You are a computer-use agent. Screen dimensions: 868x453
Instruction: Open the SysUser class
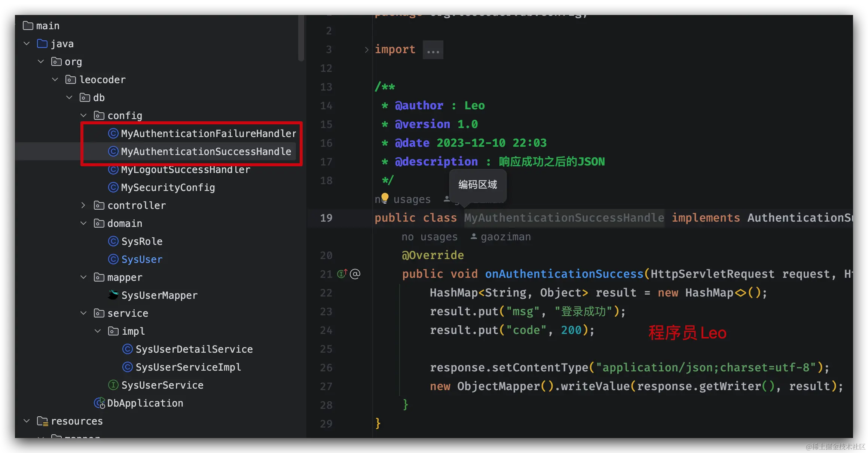click(x=141, y=259)
